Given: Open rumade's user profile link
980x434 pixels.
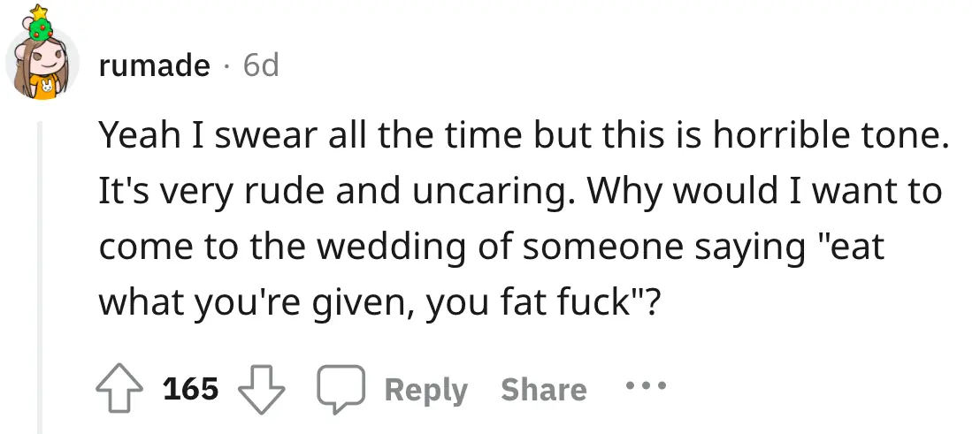Looking at the screenshot, I should (155, 65).
